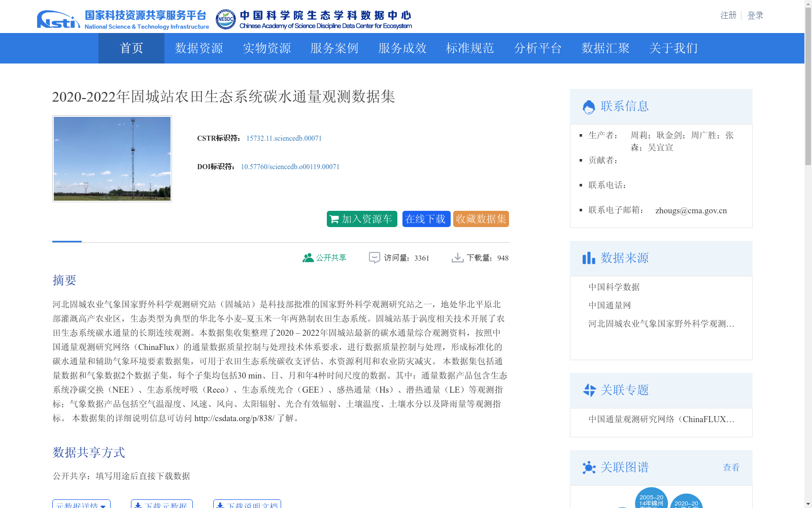Click the 贡献者 label

tap(603, 160)
